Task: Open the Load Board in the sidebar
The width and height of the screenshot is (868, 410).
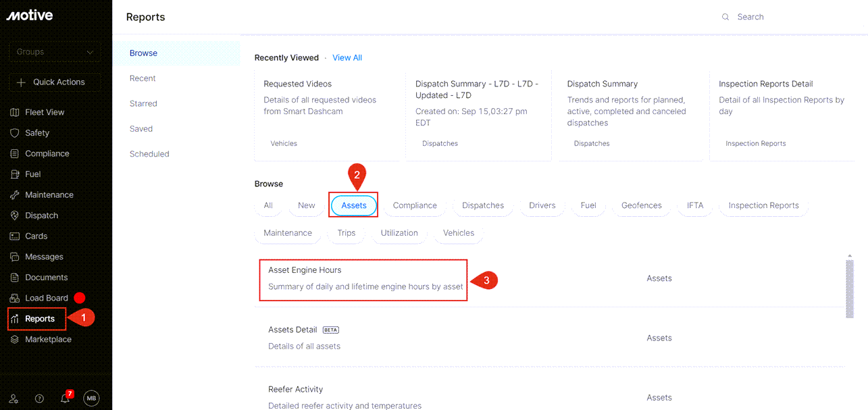Action: [46, 298]
